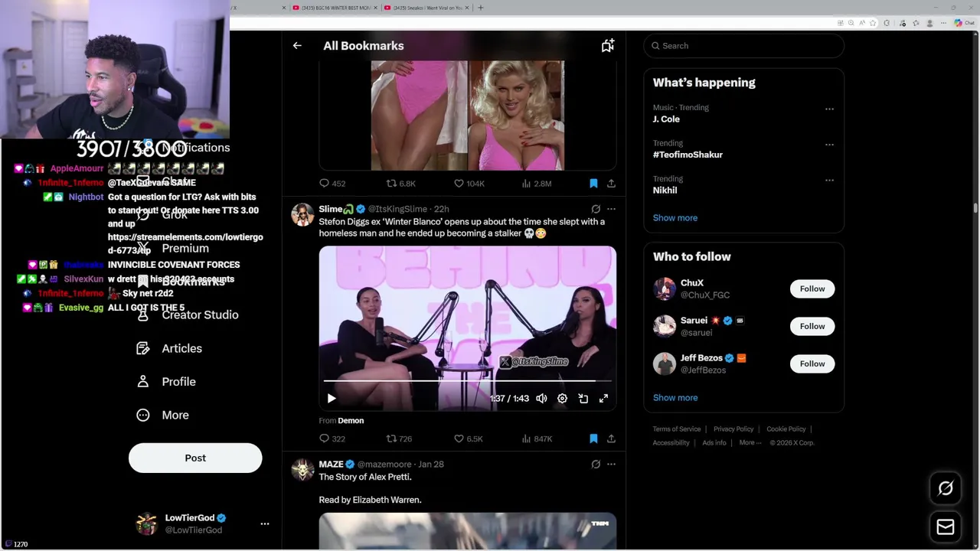This screenshot has width=980, height=551.
Task: Enter picture-in-picture for the video
Action: (583, 398)
